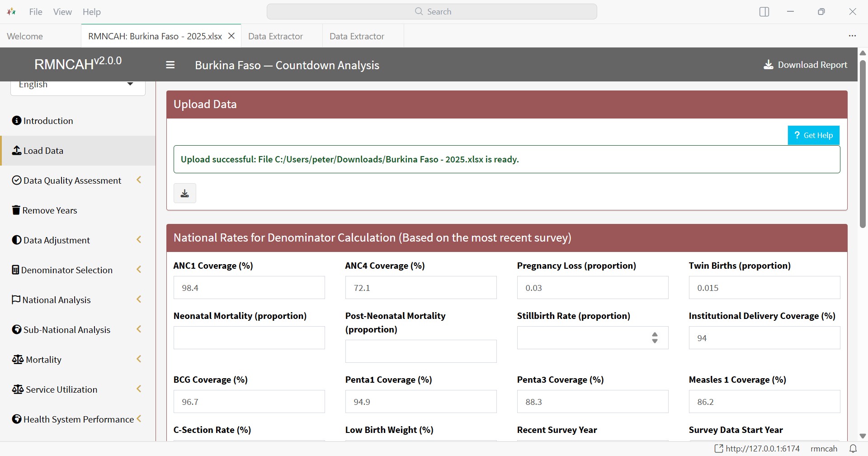
Task: Expand the Data Quality Assessment chevron
Action: tap(139, 180)
